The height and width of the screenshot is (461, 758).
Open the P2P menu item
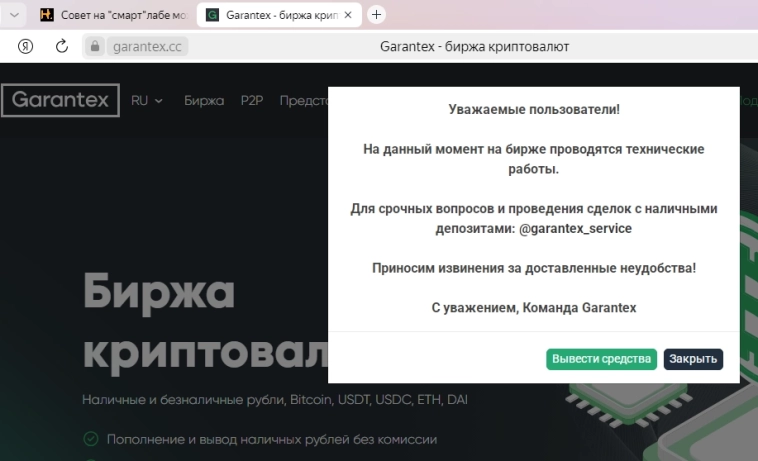[251, 101]
